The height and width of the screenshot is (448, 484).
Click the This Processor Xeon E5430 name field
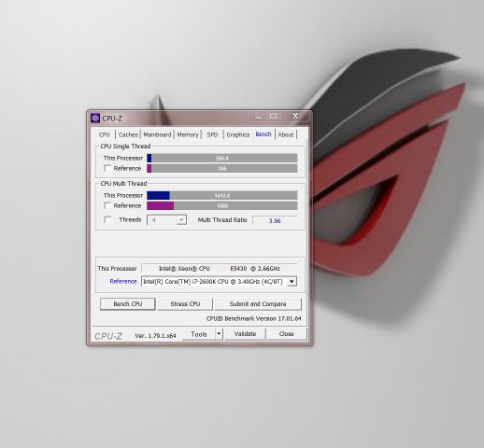220,268
